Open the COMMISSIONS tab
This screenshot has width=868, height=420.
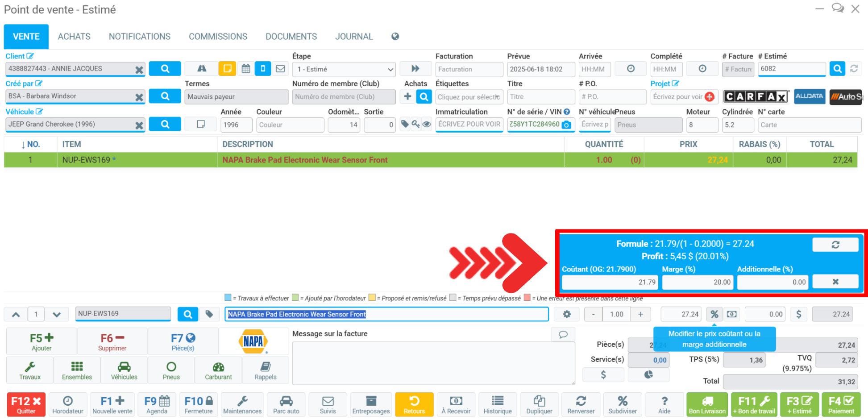click(218, 37)
